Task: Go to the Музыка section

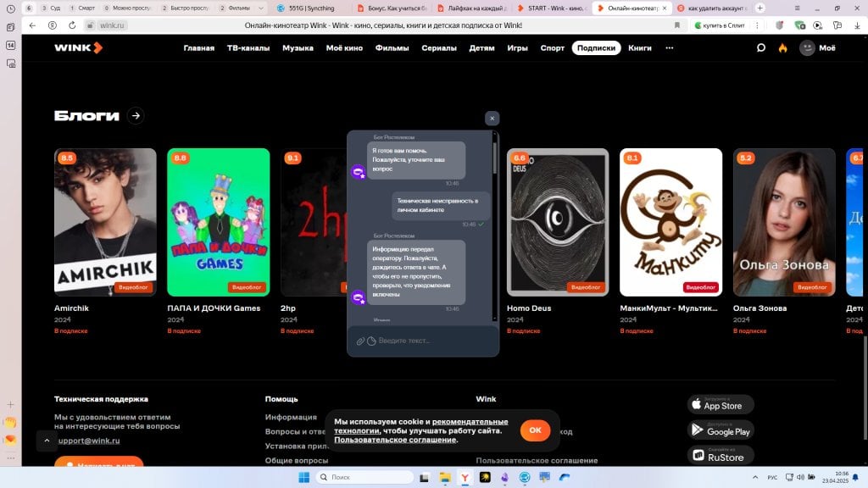Action: (298, 48)
